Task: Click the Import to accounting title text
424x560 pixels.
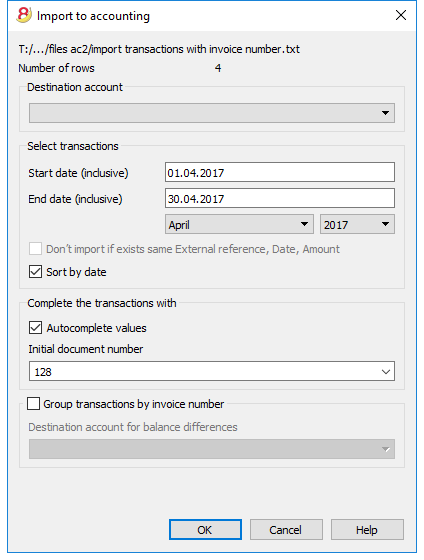Action: coord(93,16)
